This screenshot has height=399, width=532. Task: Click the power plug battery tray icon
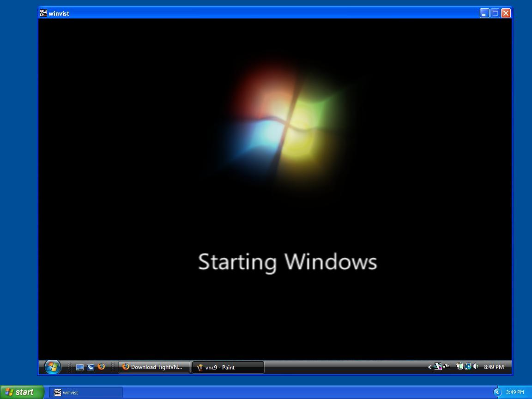pos(459,366)
